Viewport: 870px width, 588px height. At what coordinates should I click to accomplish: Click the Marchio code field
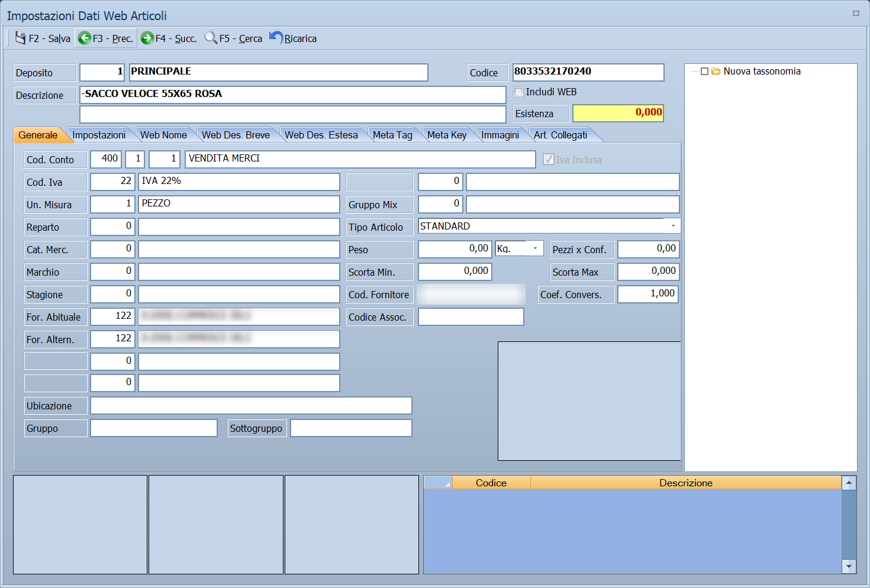pos(112,272)
